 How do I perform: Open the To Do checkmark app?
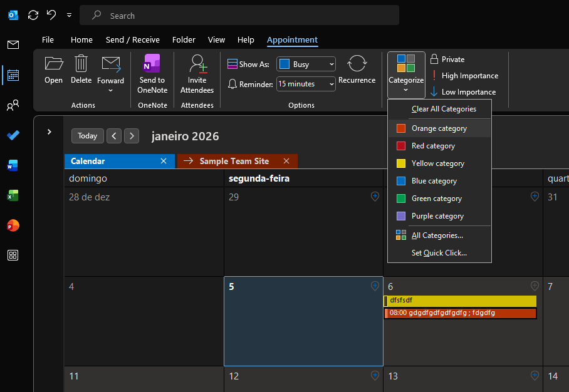[13, 135]
